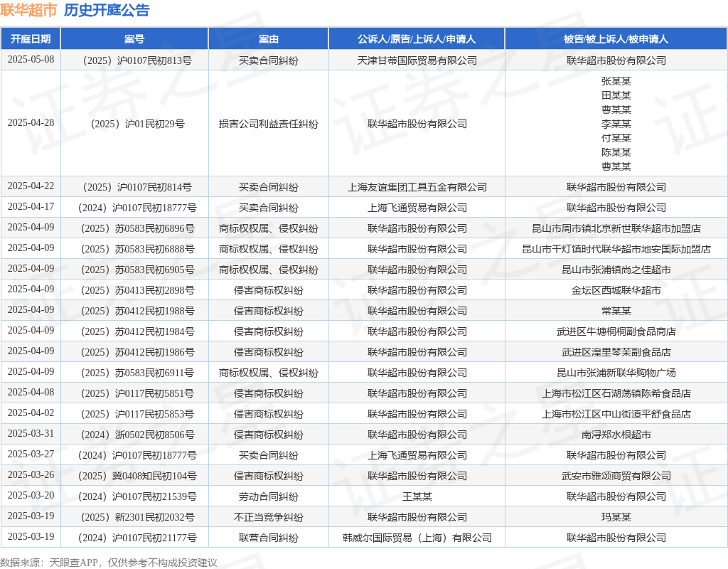Click defendant 武进区牛塘桐桐副食品商店
The width and height of the screenshot is (728, 569).
click(616, 331)
